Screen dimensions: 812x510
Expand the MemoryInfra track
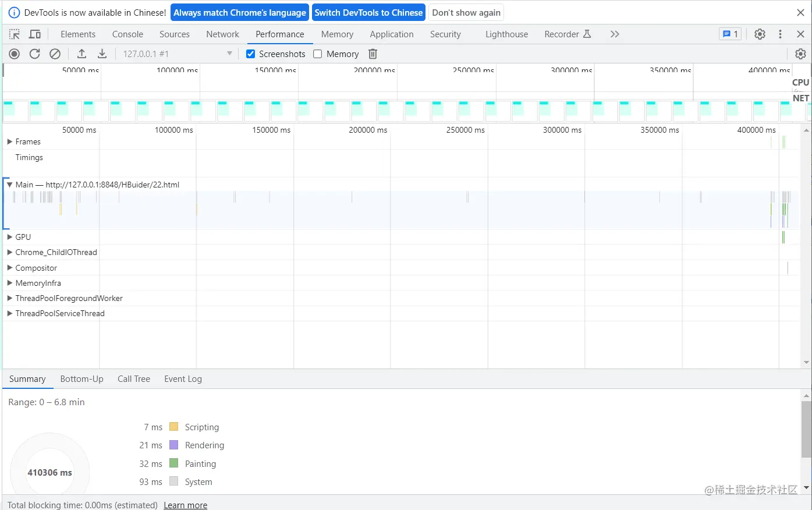pos(9,283)
